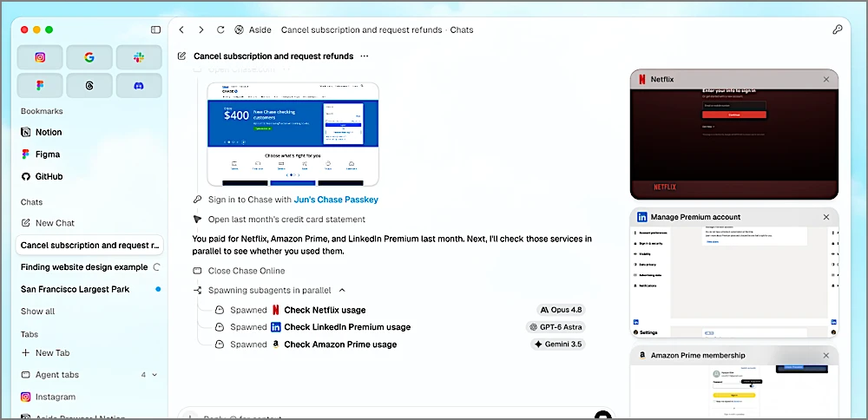Open the passkey key icon at top right

[x=837, y=30]
